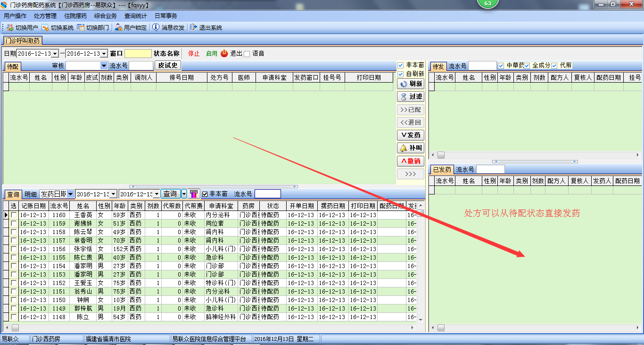Select the 已发药 tab
Image resolution: width=644 pixels, height=345 pixels.
pos(442,169)
